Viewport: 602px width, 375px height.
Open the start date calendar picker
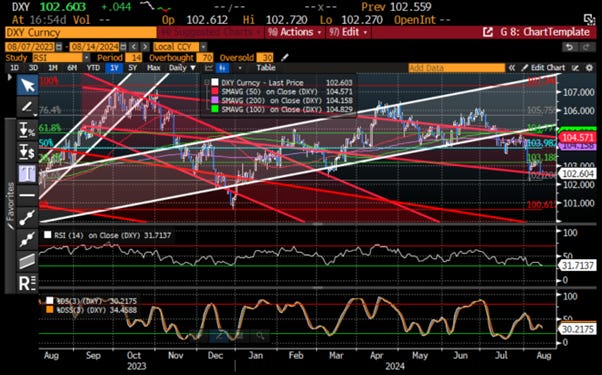[59, 47]
